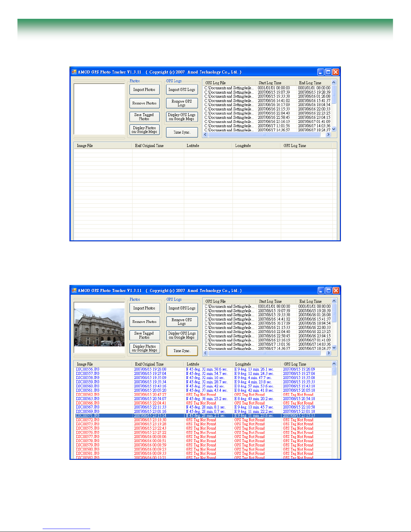Click the Longitude column header in lower window
The image size is (411, 532).
coord(257,364)
